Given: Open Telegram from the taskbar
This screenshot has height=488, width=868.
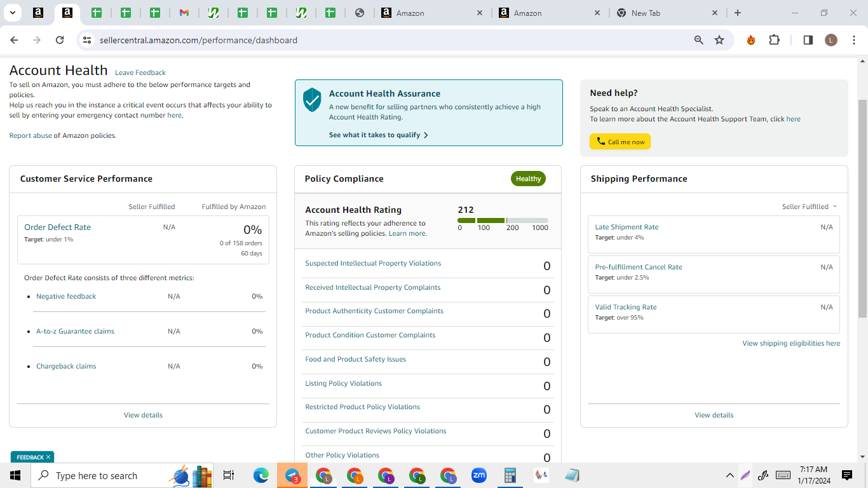Looking at the screenshot, I should tap(292, 475).
